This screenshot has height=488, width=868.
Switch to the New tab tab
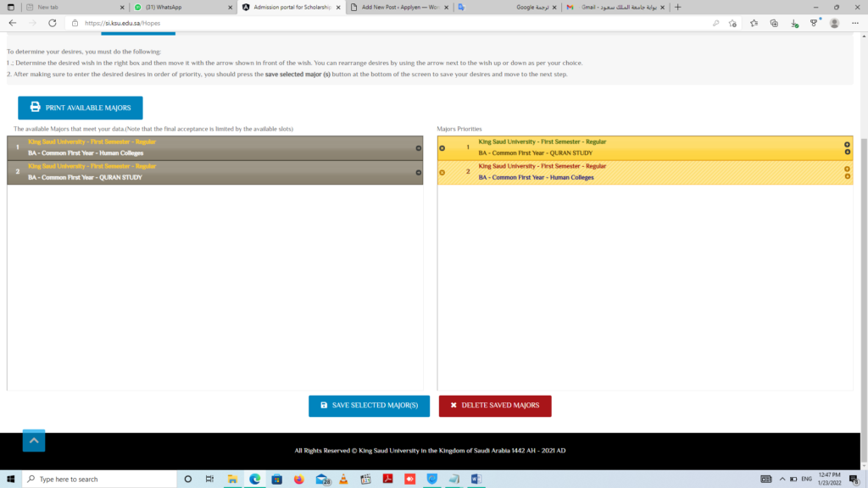click(x=75, y=7)
